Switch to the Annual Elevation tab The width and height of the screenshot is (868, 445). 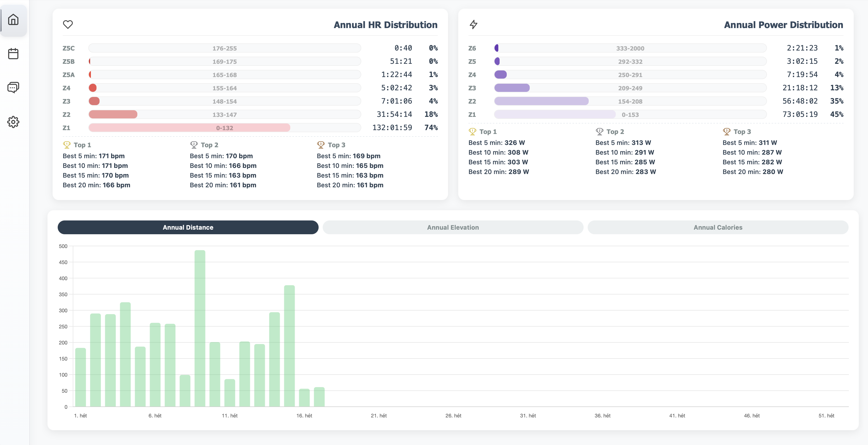click(x=453, y=227)
